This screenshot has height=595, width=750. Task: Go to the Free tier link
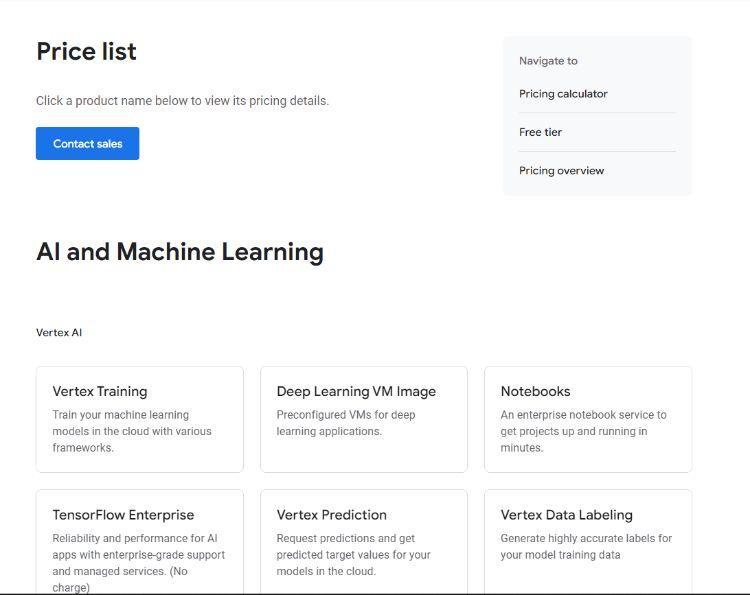click(x=540, y=132)
